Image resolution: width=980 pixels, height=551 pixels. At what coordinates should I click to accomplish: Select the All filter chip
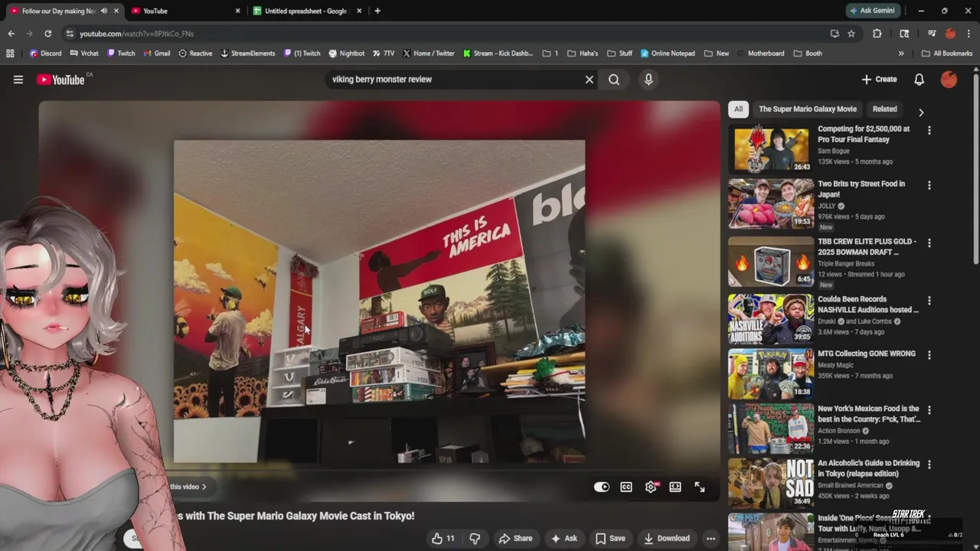738,109
